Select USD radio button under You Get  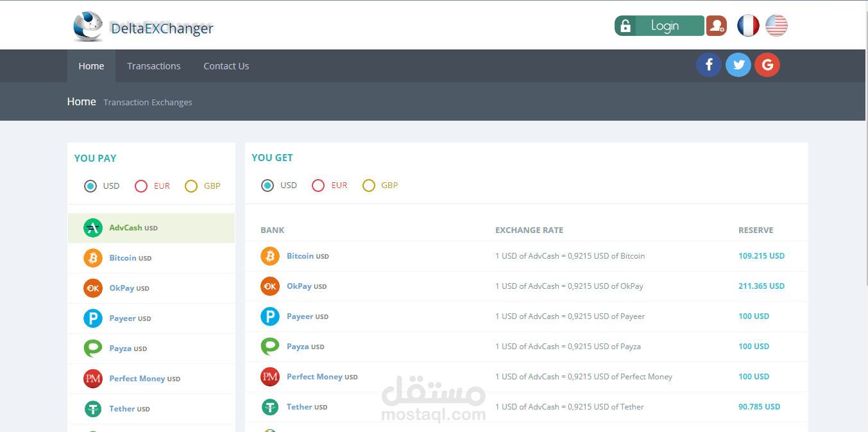pos(268,185)
